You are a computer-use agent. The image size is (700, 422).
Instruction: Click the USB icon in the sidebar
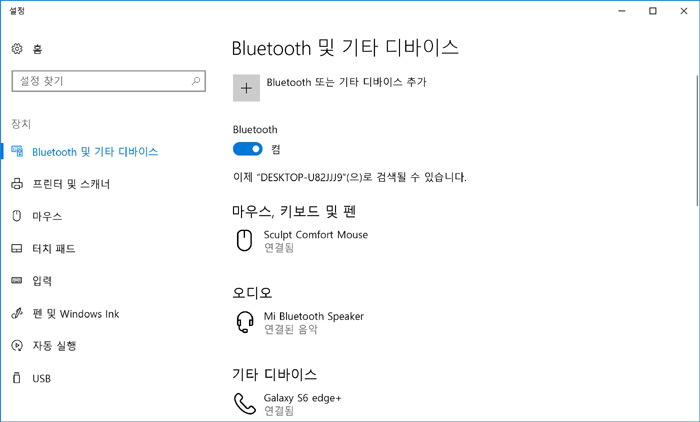point(17,378)
